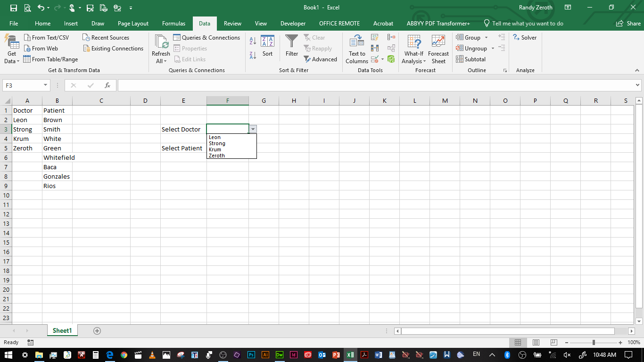This screenshot has width=644, height=362.
Task: Sort Z to A descending
Action: coord(253,55)
